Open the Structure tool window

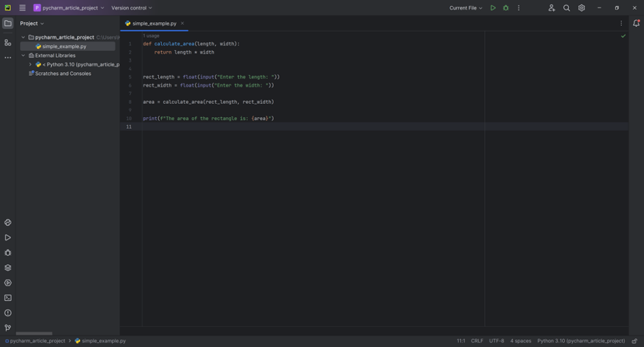pos(8,43)
